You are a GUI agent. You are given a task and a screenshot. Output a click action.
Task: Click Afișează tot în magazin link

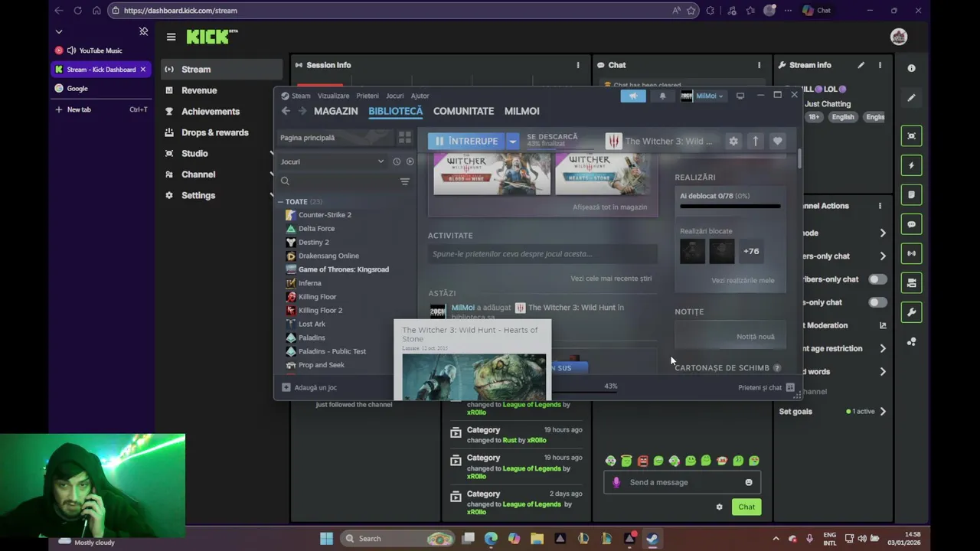pos(609,207)
